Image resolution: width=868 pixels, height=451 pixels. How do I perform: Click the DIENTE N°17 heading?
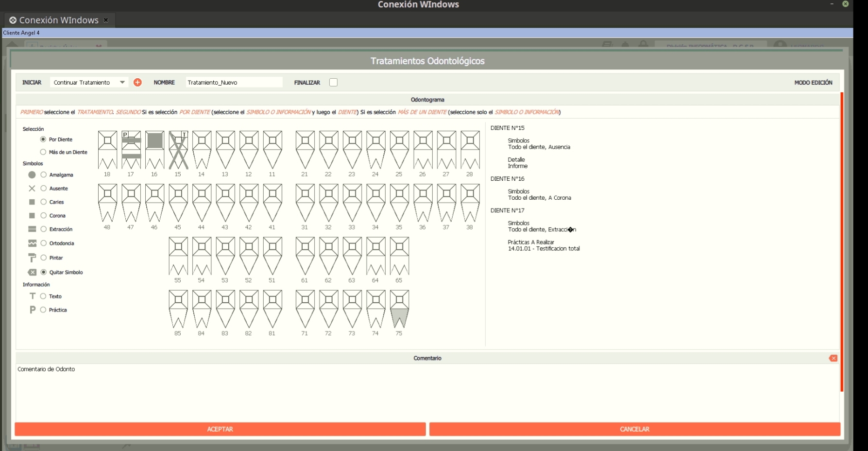tap(508, 210)
